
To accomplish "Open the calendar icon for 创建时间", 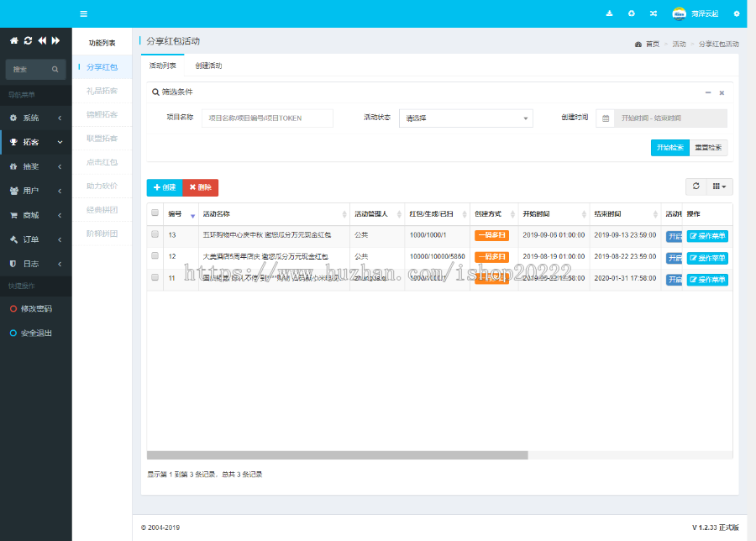I will pyautogui.click(x=605, y=118).
